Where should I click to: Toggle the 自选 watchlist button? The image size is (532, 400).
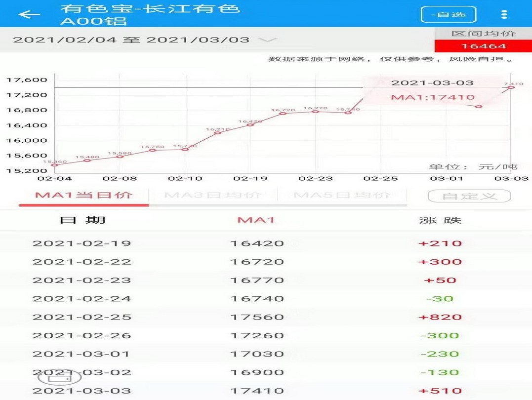(x=448, y=15)
